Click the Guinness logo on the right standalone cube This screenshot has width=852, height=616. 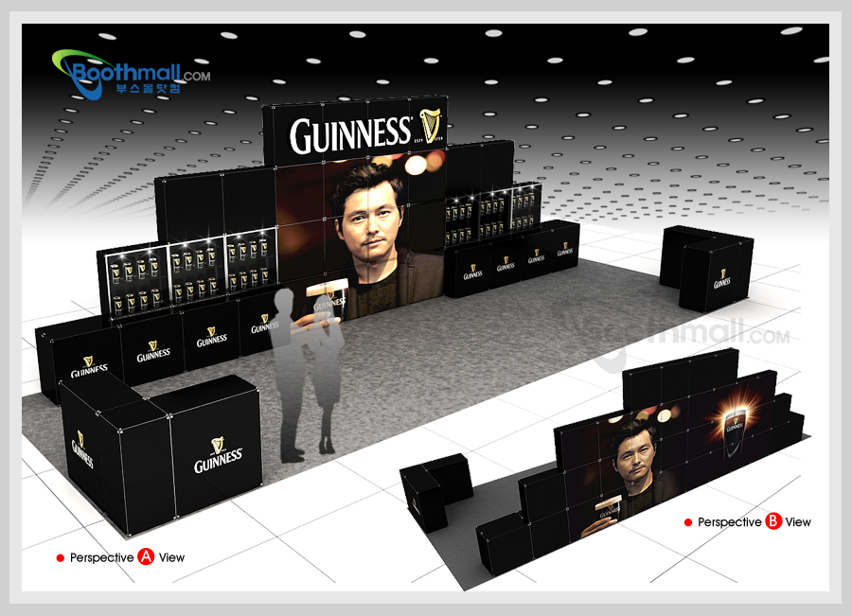pyautogui.click(x=722, y=277)
